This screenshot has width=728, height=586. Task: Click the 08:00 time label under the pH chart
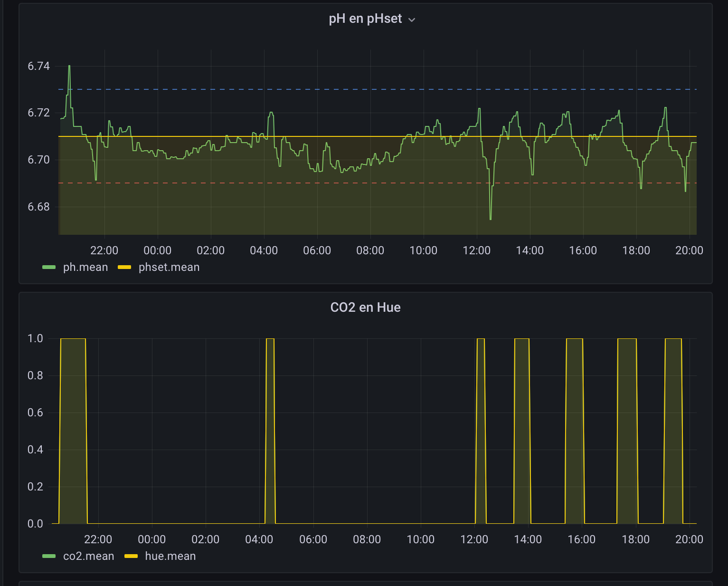pyautogui.click(x=370, y=250)
